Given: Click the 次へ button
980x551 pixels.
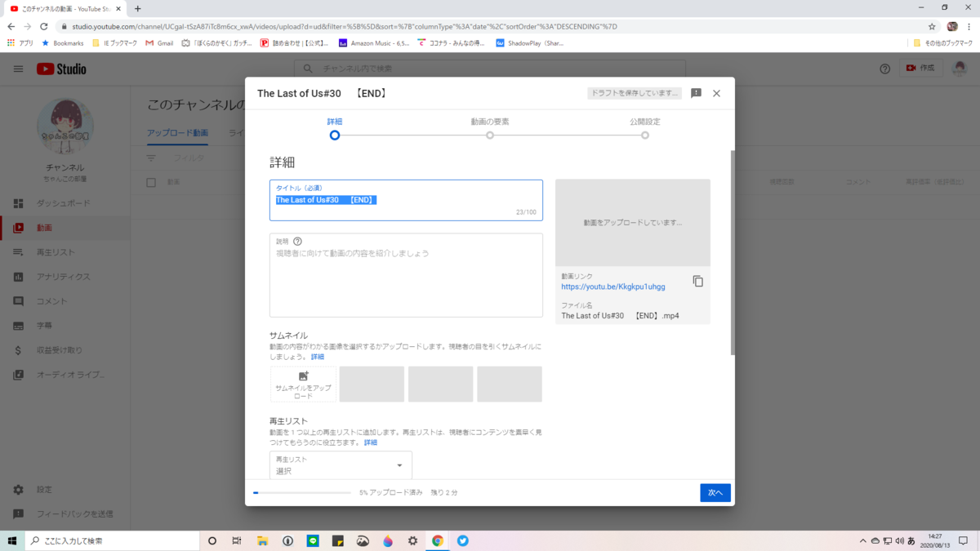Looking at the screenshot, I should pos(715,493).
